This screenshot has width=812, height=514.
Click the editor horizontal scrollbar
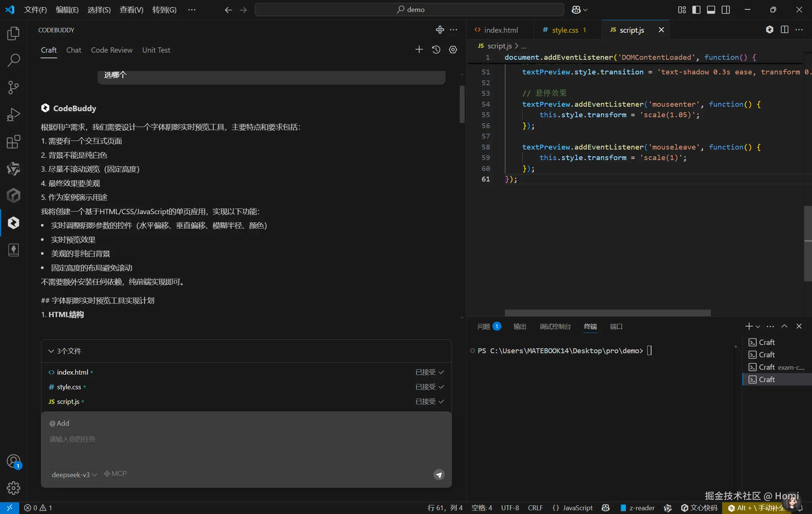click(x=607, y=313)
